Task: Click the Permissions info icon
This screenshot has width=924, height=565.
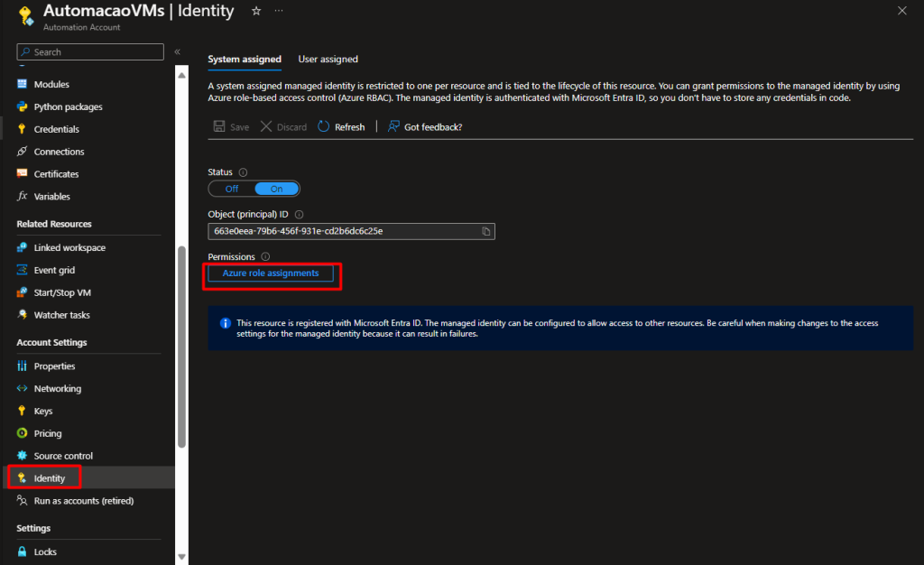Action: click(x=265, y=257)
